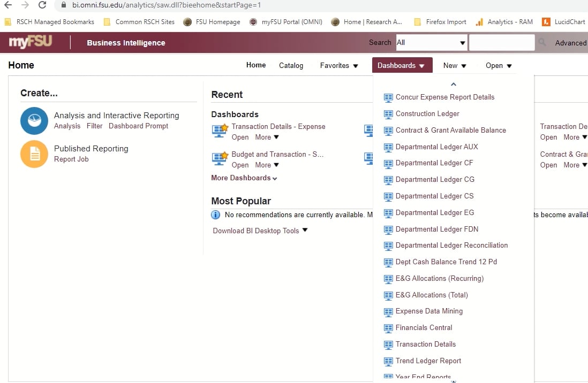
Task: Click the Transaction Details - Expense dashboard icon
Action: click(220, 130)
